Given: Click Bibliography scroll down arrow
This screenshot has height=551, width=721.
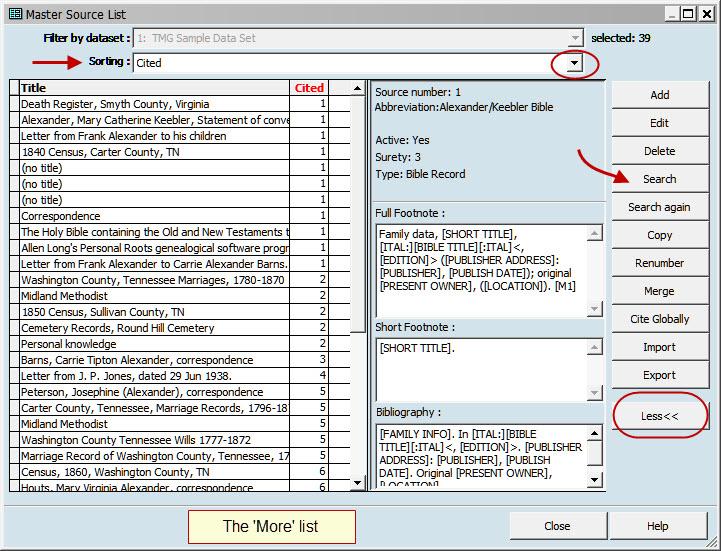Looking at the screenshot, I should [x=595, y=480].
